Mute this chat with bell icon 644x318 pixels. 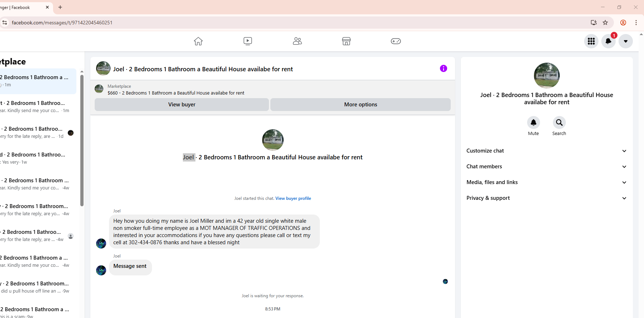click(x=534, y=122)
